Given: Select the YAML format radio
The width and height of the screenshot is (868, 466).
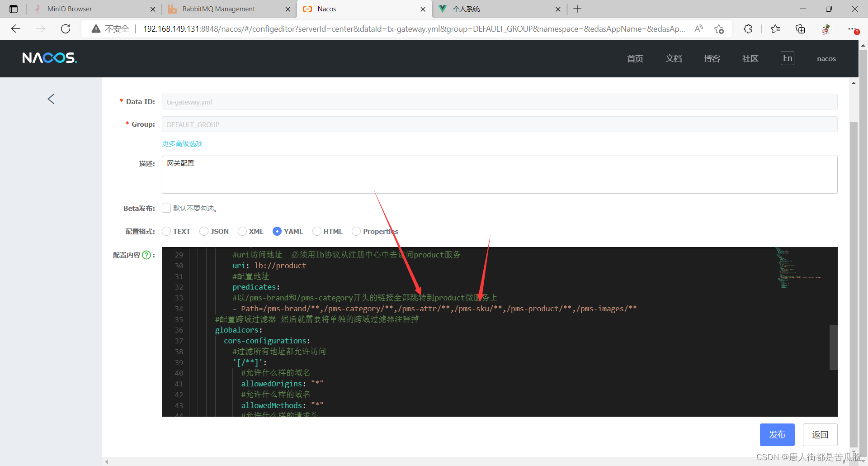Looking at the screenshot, I should click(x=277, y=231).
